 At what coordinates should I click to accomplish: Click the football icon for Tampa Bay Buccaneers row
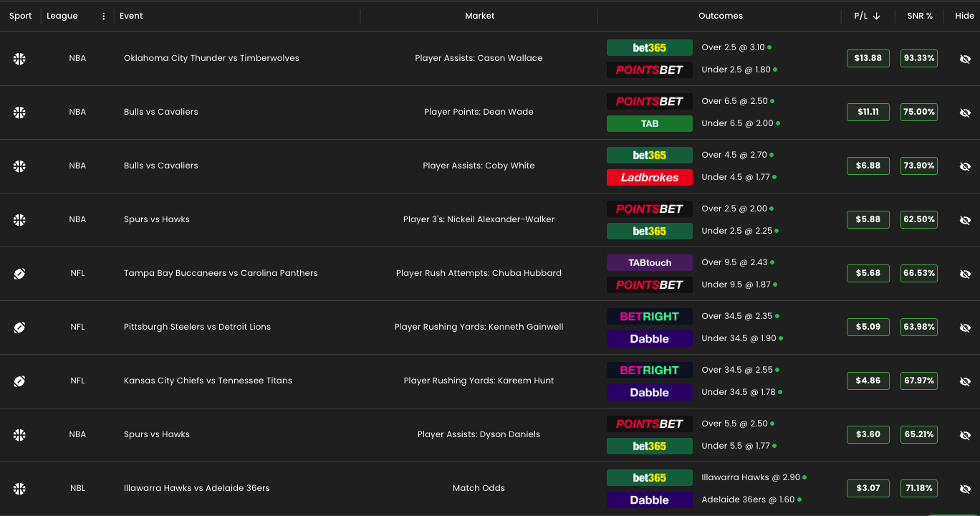pos(19,273)
